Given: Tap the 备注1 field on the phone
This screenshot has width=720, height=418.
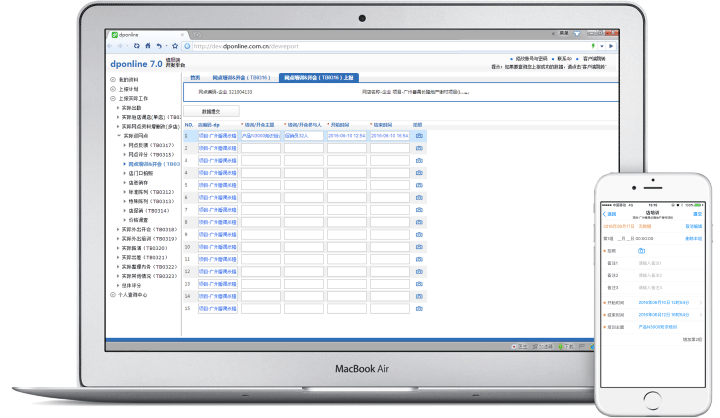Looking at the screenshot, I should [650, 263].
